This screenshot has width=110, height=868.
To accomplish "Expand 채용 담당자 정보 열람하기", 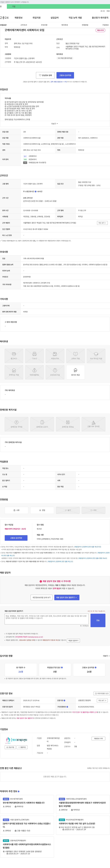I will pyautogui.click(x=67, y=597).
